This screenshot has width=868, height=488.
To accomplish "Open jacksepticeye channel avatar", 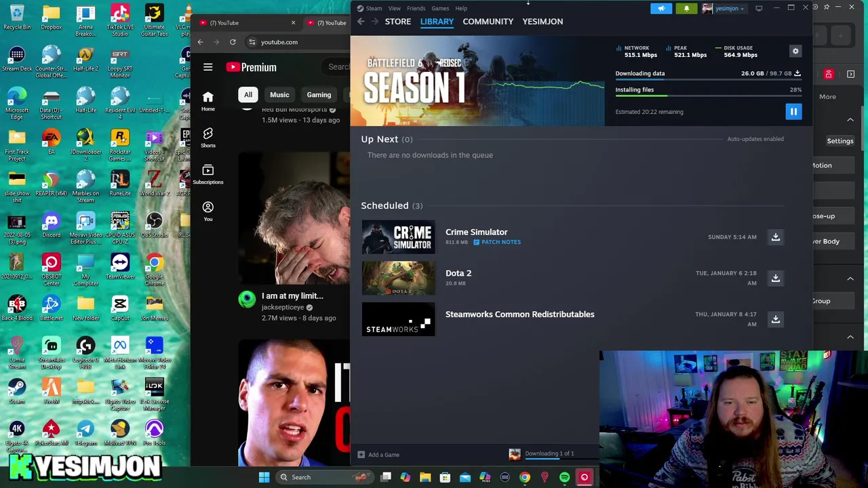I will tap(247, 299).
